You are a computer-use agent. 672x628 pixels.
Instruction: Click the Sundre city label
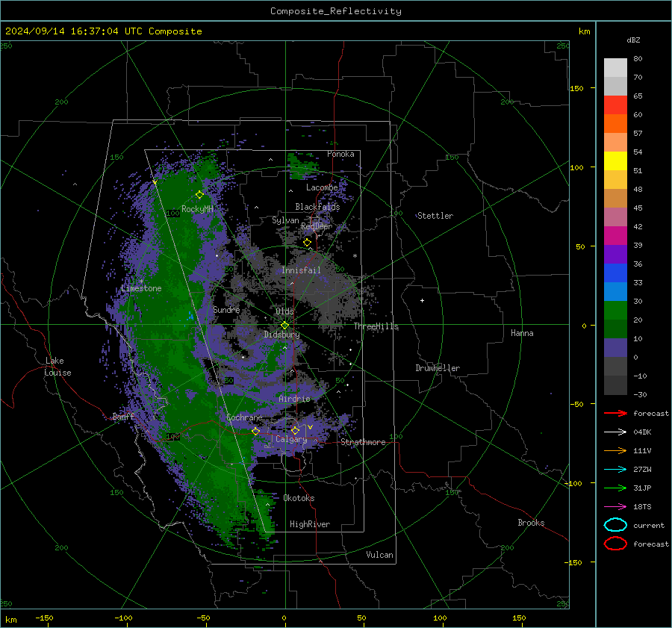click(x=226, y=309)
